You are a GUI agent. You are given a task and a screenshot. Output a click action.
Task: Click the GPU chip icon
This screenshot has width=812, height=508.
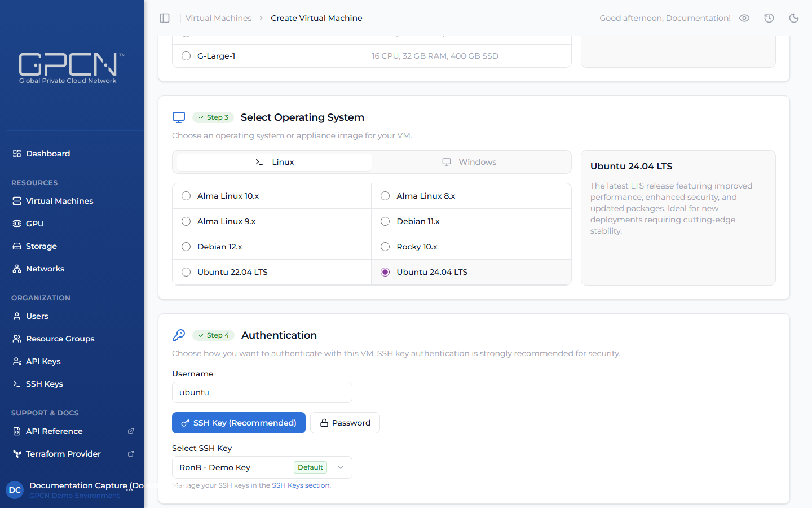pos(17,224)
